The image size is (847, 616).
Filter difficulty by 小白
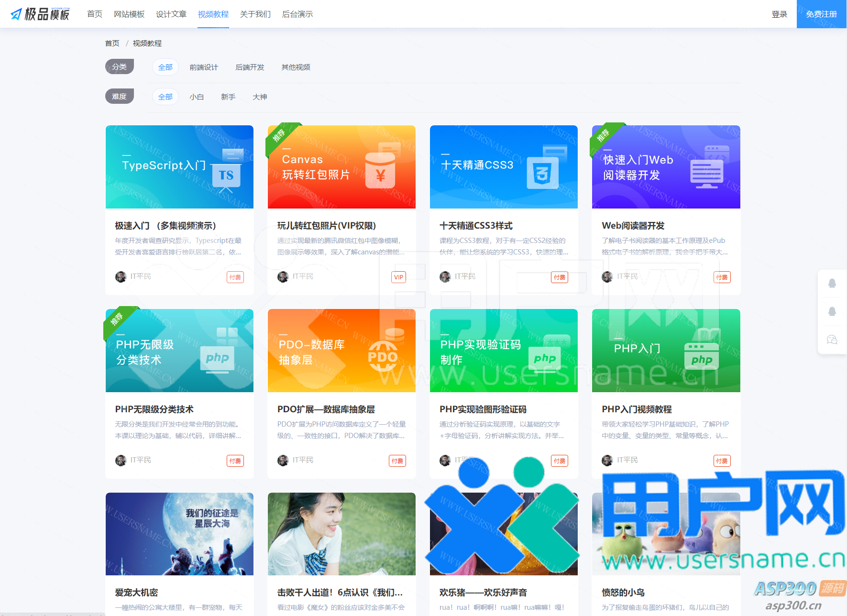pos(196,97)
